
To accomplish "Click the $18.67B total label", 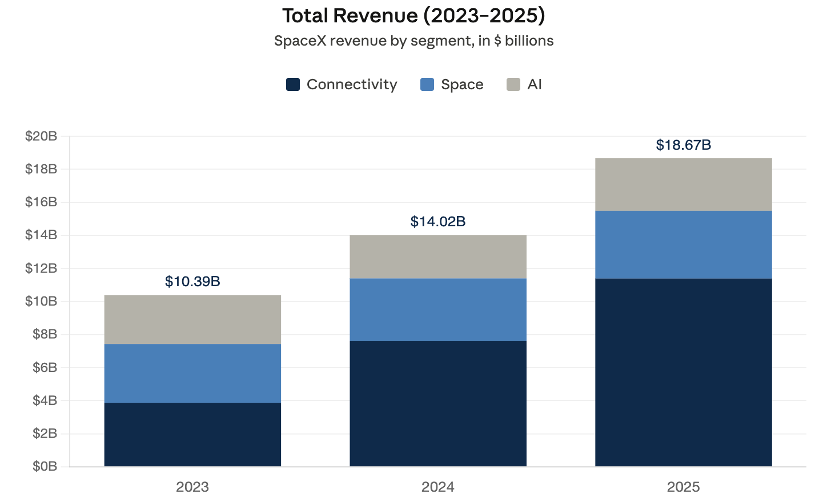I will click(683, 145).
